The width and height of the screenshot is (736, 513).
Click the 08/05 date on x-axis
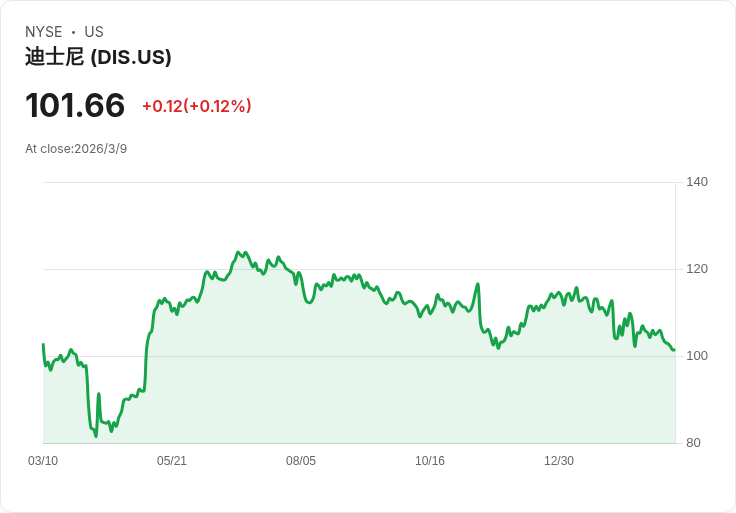(x=301, y=461)
